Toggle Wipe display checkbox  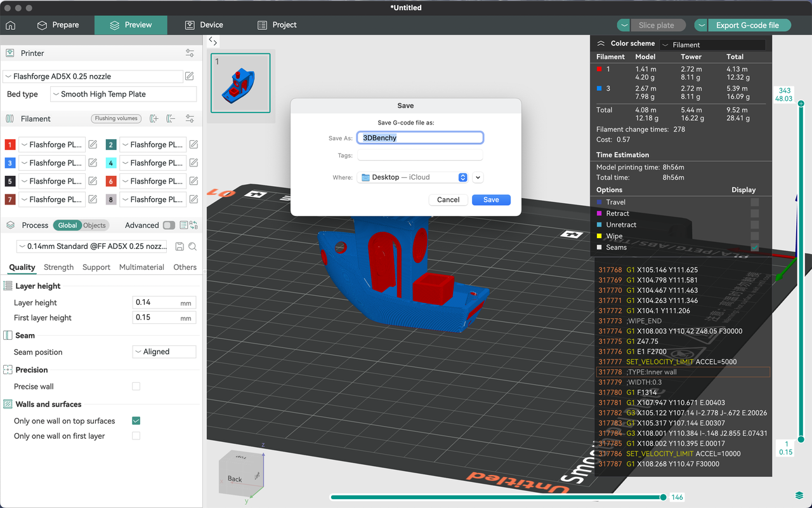(755, 236)
